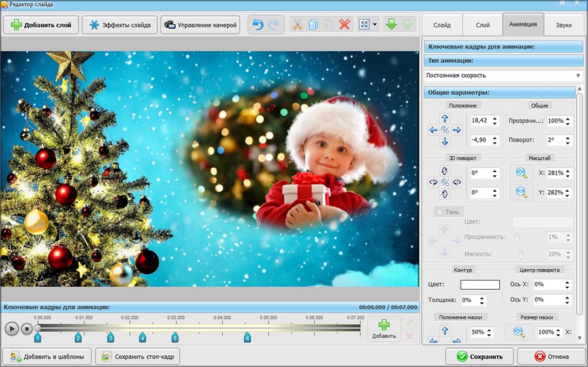Click the percent center icon in Положение
The image size is (588, 367).
tap(445, 130)
